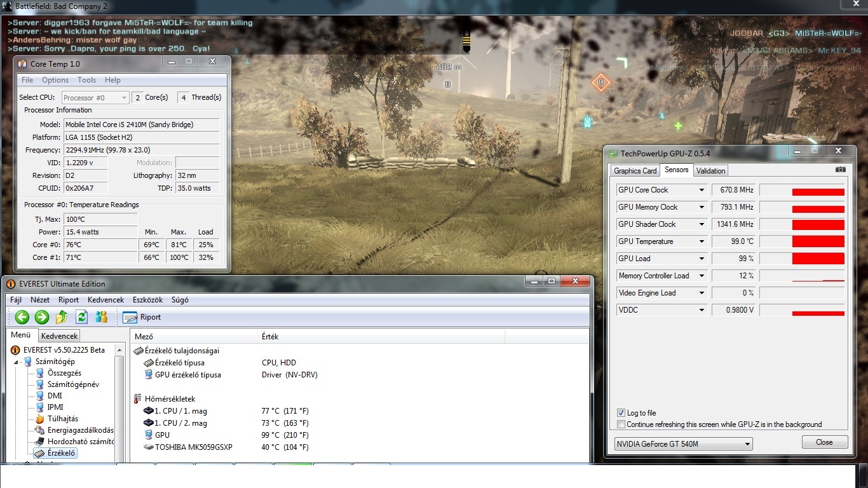Open the GPU Temperature dropdown
Screen dimensions: 868x488
702,241
